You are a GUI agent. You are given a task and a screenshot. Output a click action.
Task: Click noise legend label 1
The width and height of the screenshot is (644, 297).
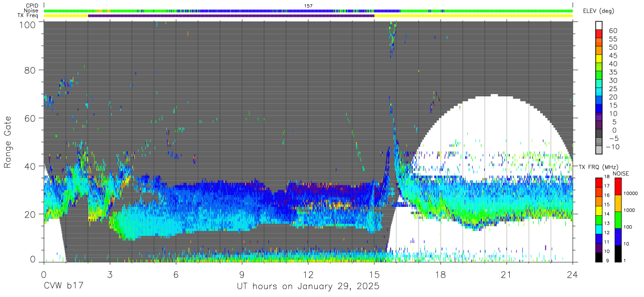(x=626, y=260)
